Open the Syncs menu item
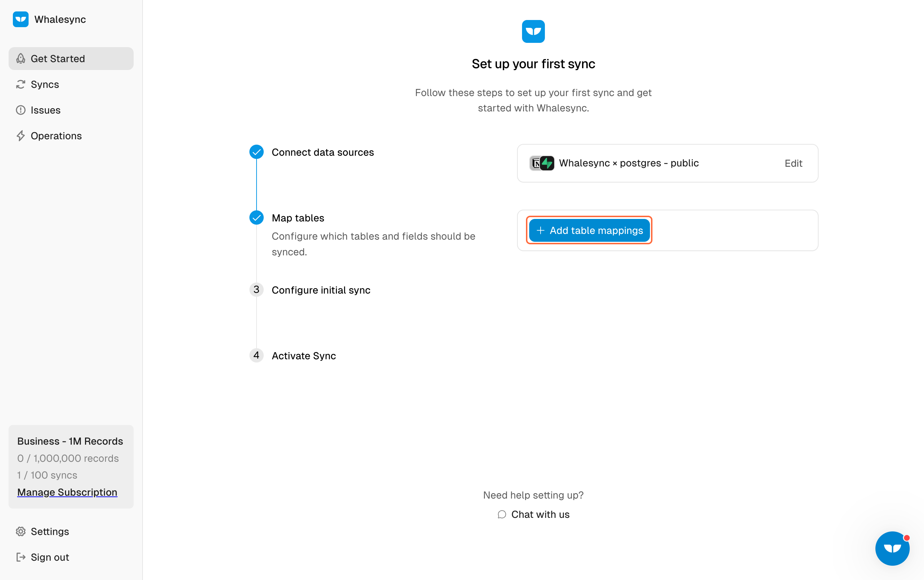The width and height of the screenshot is (924, 580). (x=45, y=84)
